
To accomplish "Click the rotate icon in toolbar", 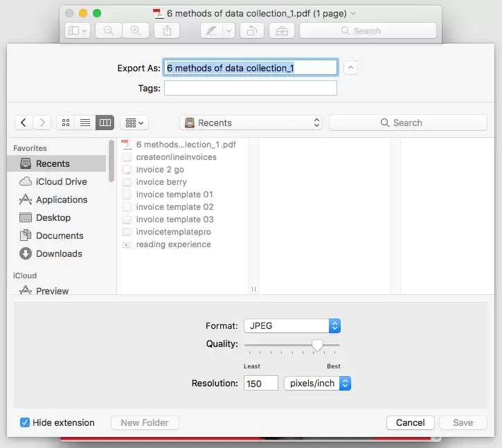I will 253,30.
